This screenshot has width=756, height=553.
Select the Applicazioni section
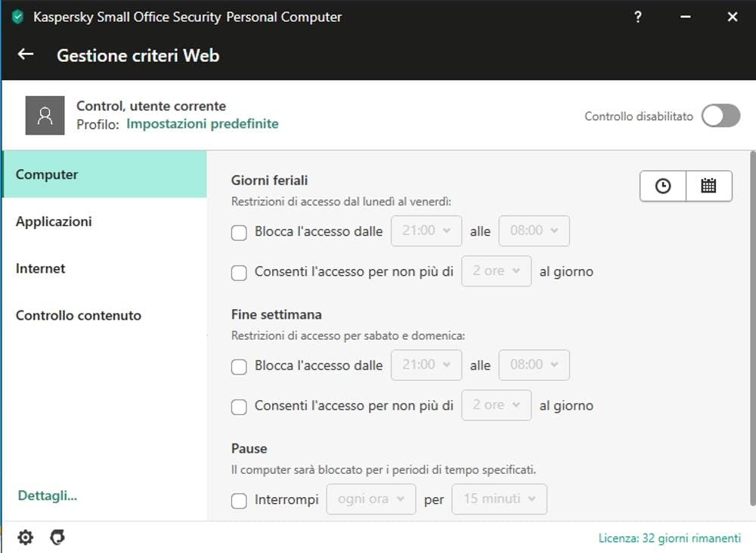point(104,221)
